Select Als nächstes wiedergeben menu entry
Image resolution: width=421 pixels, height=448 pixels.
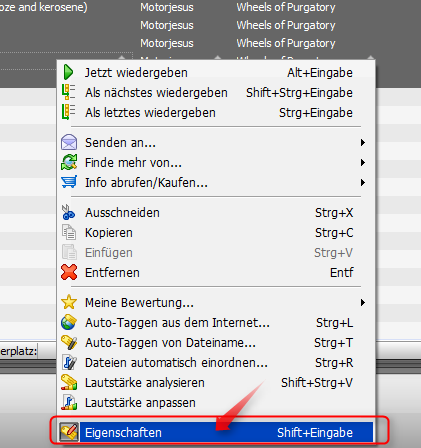pos(216,92)
